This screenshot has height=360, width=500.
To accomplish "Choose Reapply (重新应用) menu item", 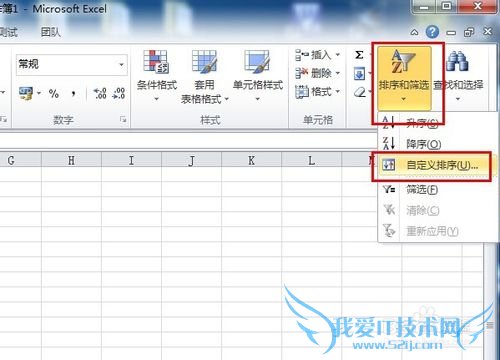I will pos(437,231).
